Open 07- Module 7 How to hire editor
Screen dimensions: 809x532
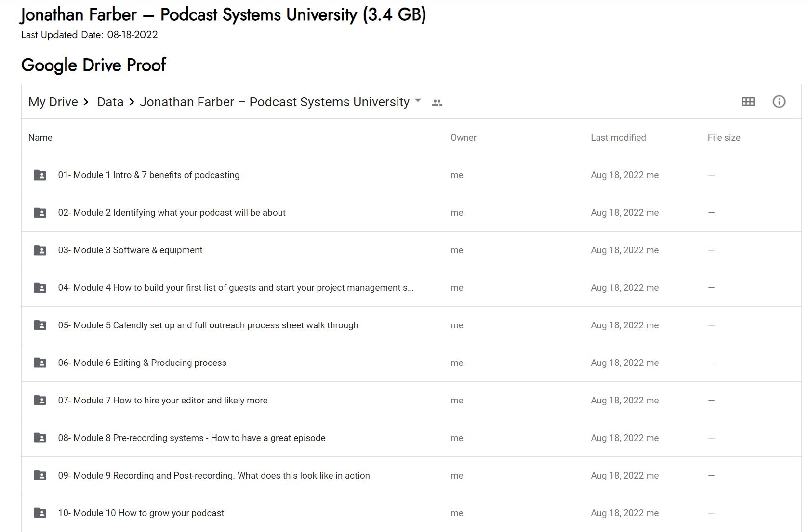(x=163, y=400)
